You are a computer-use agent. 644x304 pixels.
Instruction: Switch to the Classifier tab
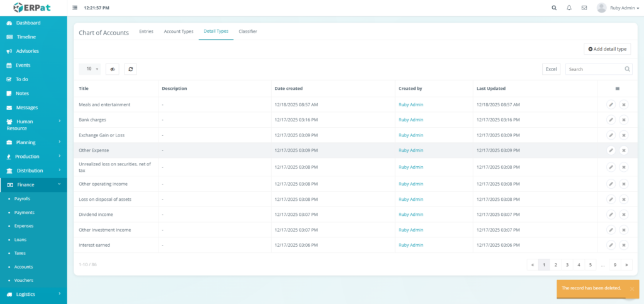248,31
